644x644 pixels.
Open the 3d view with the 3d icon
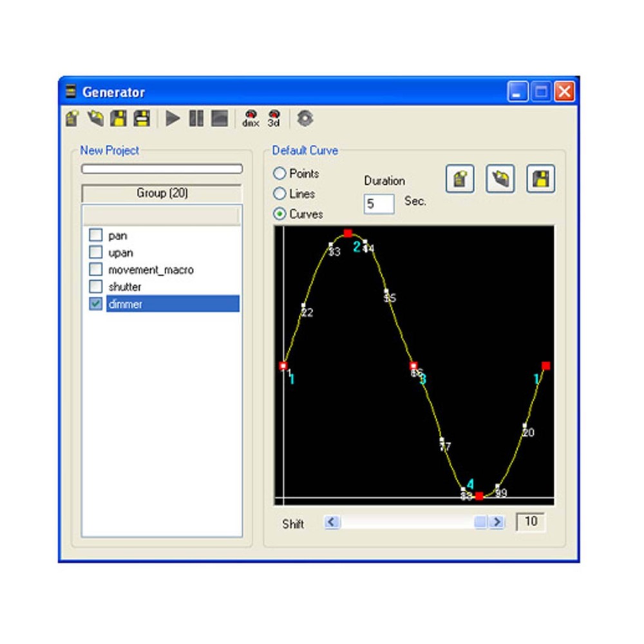click(274, 118)
